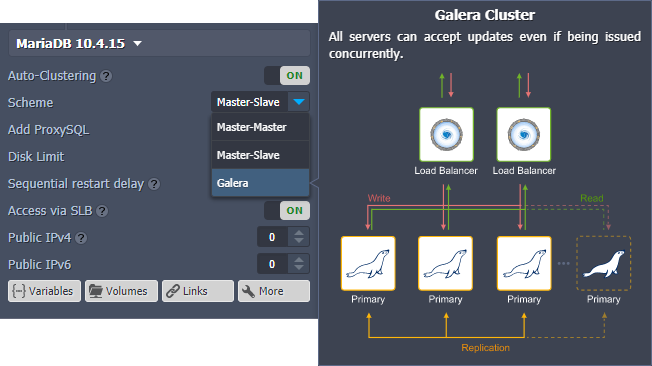Click the third Primary MariaDB seal icon
The width and height of the screenshot is (652, 366).
click(x=524, y=263)
